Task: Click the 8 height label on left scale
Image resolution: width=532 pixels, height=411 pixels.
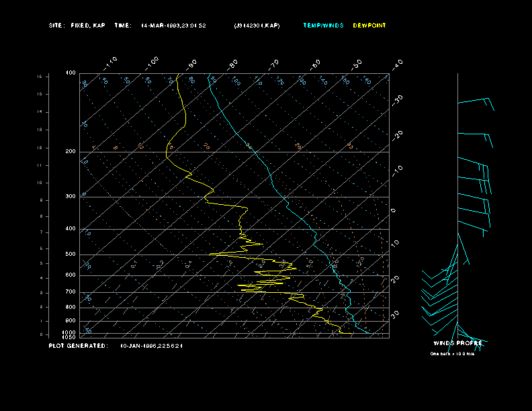Action: pyautogui.click(x=42, y=216)
